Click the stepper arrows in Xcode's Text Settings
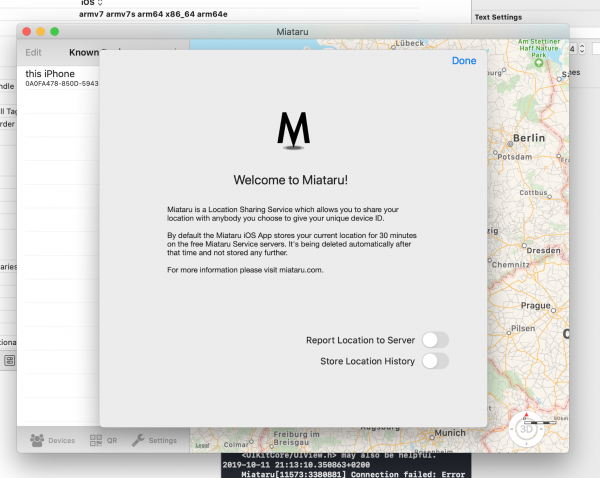This screenshot has height=478, width=600. coord(582,49)
